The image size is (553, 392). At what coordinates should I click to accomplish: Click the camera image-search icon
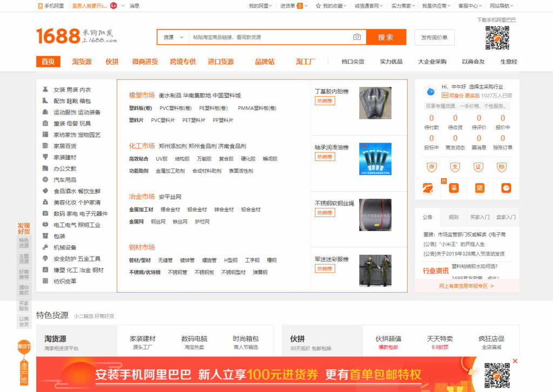(357, 37)
